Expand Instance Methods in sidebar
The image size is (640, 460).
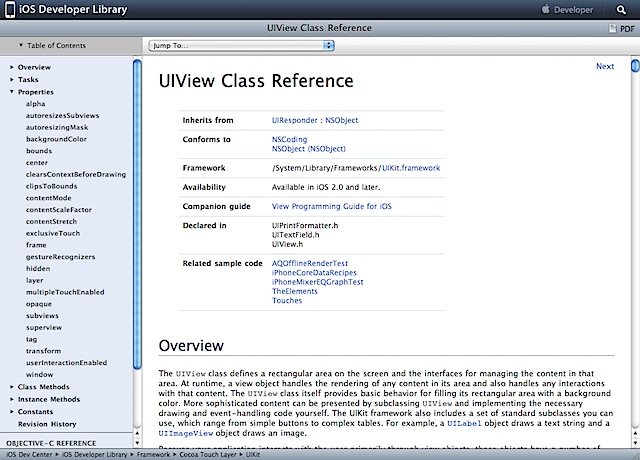pos(12,399)
